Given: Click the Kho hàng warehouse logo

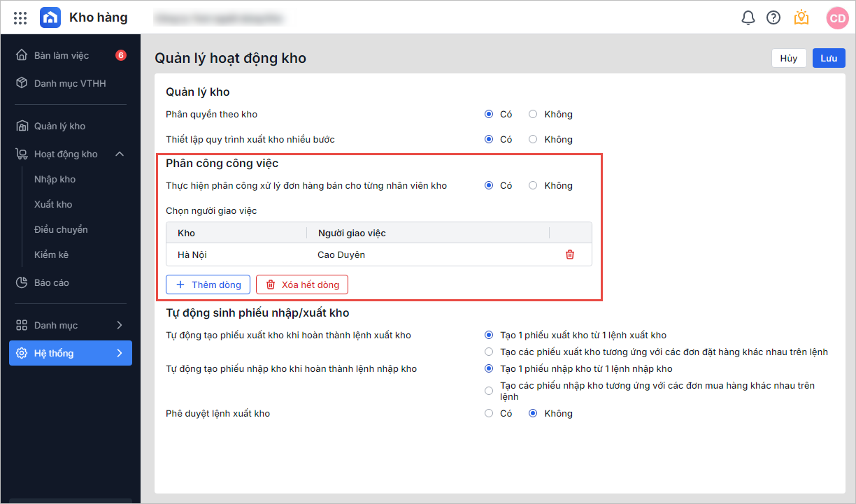Looking at the screenshot, I should pyautogui.click(x=50, y=17).
